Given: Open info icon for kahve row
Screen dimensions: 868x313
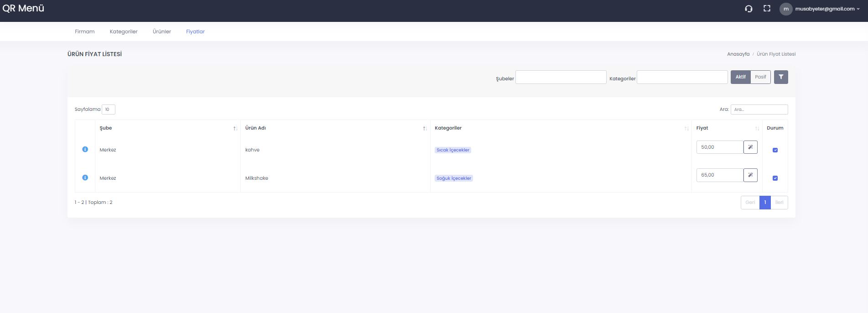Looking at the screenshot, I should [x=85, y=149].
